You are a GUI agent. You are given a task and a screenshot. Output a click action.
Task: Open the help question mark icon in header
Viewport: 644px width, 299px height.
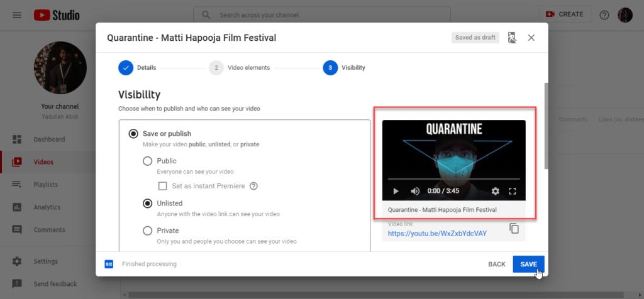[x=604, y=14]
